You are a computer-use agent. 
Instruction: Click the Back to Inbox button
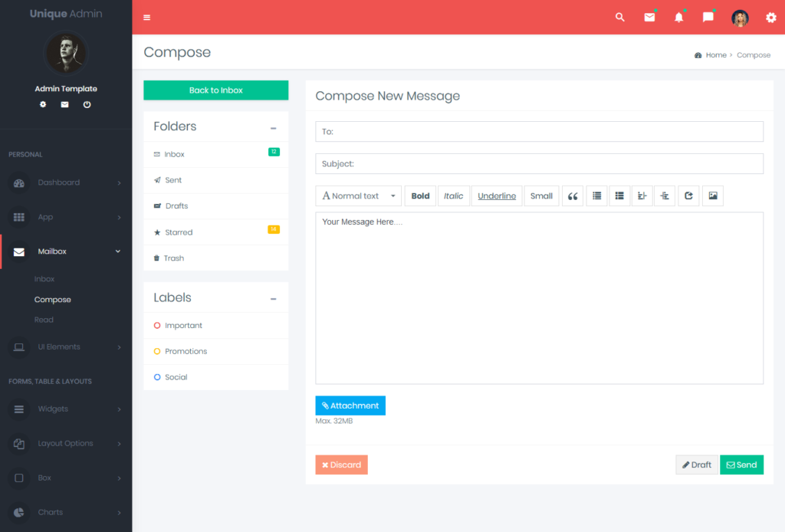tap(215, 90)
